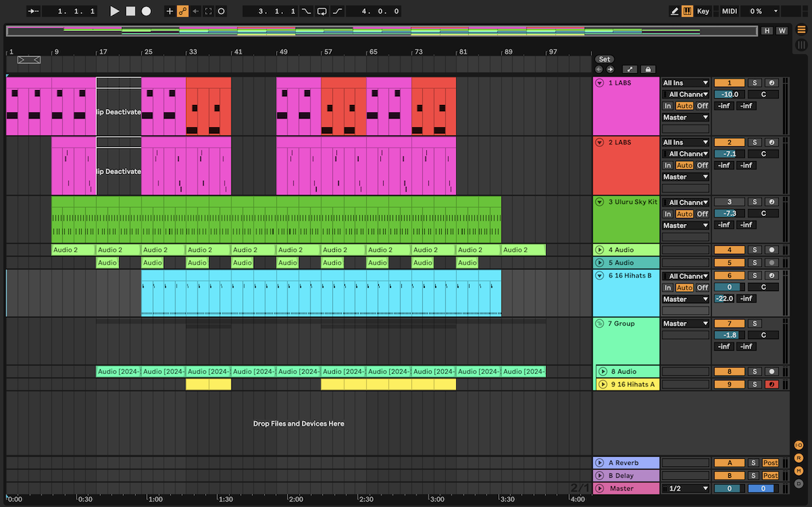The image size is (812, 507).
Task: Show or hide the Mixer section
Action: (799, 470)
